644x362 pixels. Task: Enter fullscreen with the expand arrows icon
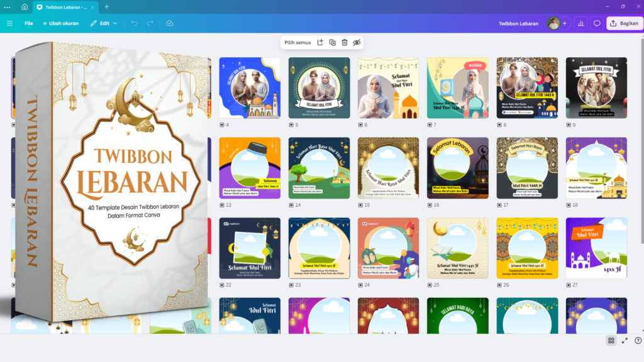[626, 341]
